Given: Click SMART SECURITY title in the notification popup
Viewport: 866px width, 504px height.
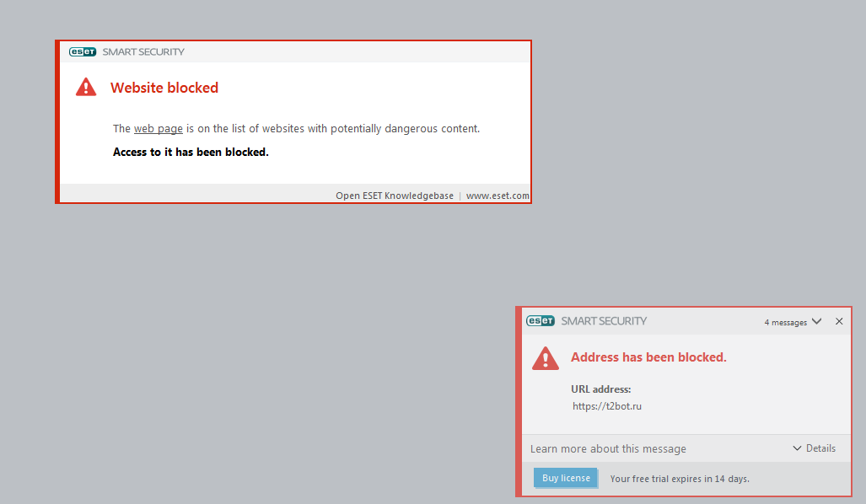Looking at the screenshot, I should tap(604, 321).
